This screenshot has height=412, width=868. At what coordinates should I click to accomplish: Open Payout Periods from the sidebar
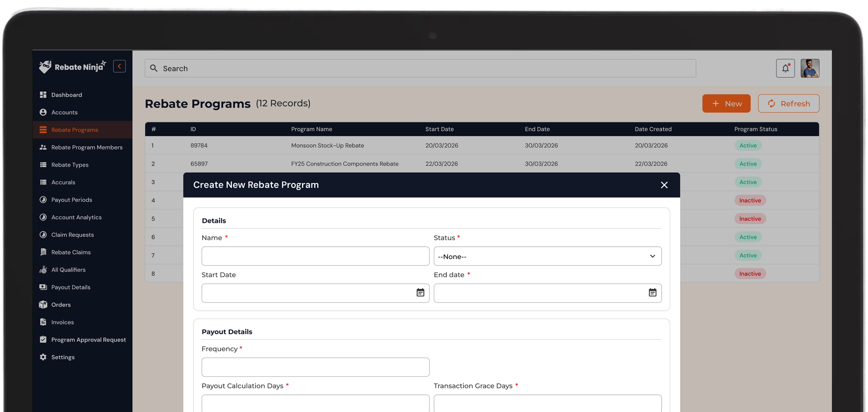click(x=71, y=200)
